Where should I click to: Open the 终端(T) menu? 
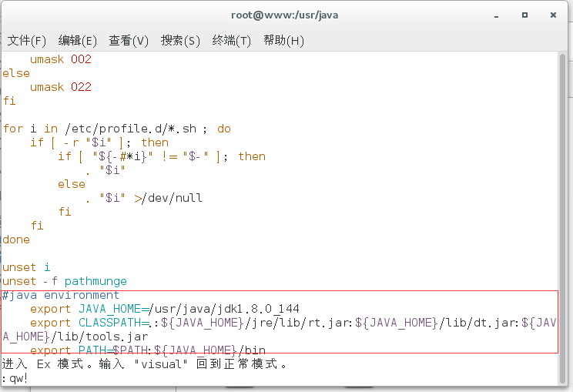coord(232,40)
